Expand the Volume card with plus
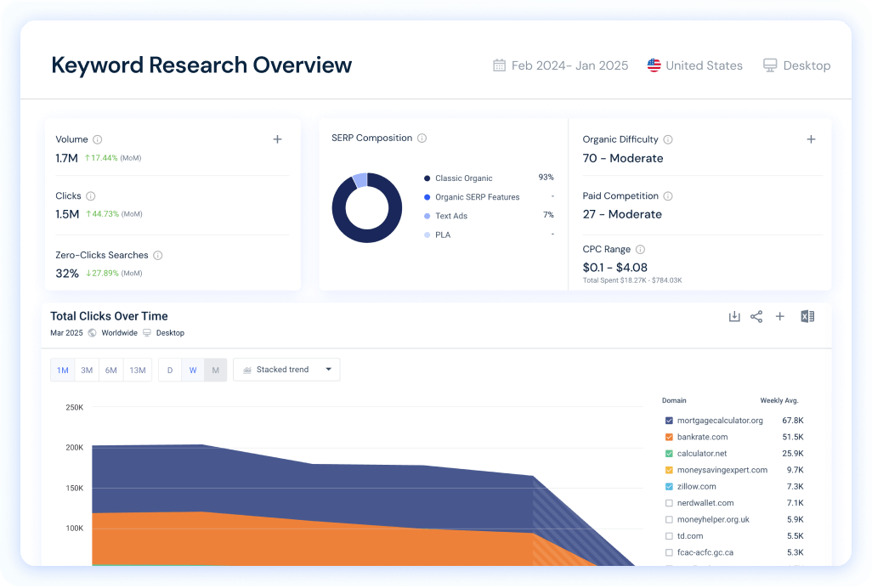 click(x=277, y=139)
